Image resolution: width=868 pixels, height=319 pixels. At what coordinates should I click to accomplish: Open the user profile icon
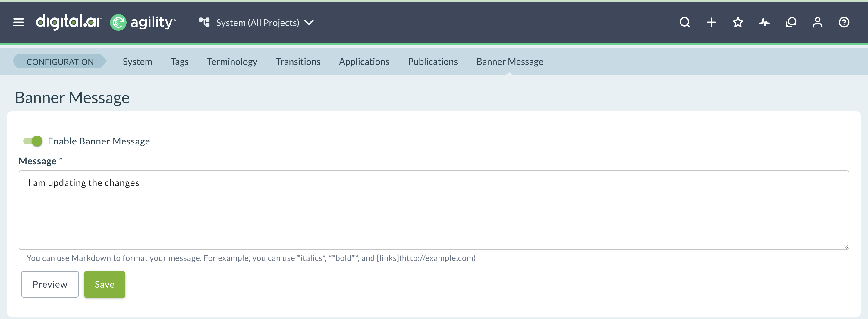point(817,23)
